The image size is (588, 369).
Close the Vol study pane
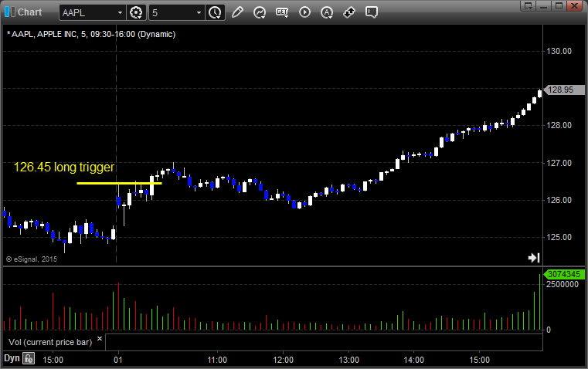pyautogui.click(x=100, y=339)
